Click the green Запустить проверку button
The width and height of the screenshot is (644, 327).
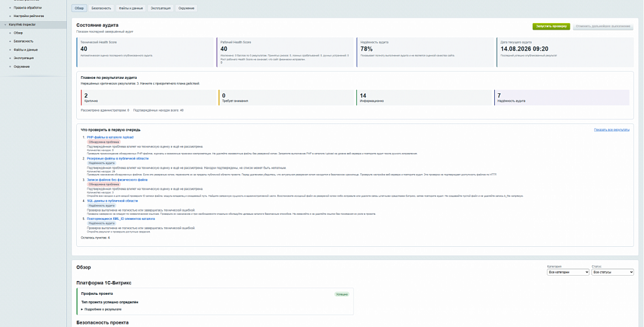551,26
